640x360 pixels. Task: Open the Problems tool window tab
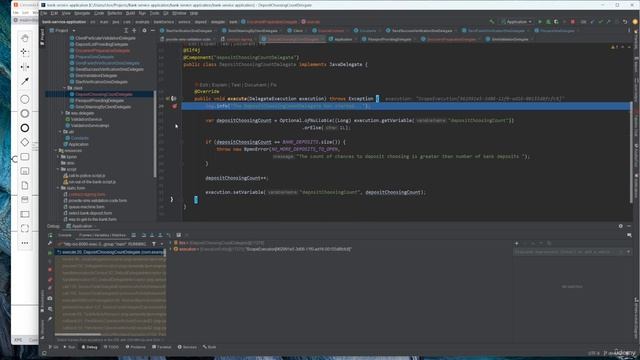pyautogui.click(x=136, y=347)
